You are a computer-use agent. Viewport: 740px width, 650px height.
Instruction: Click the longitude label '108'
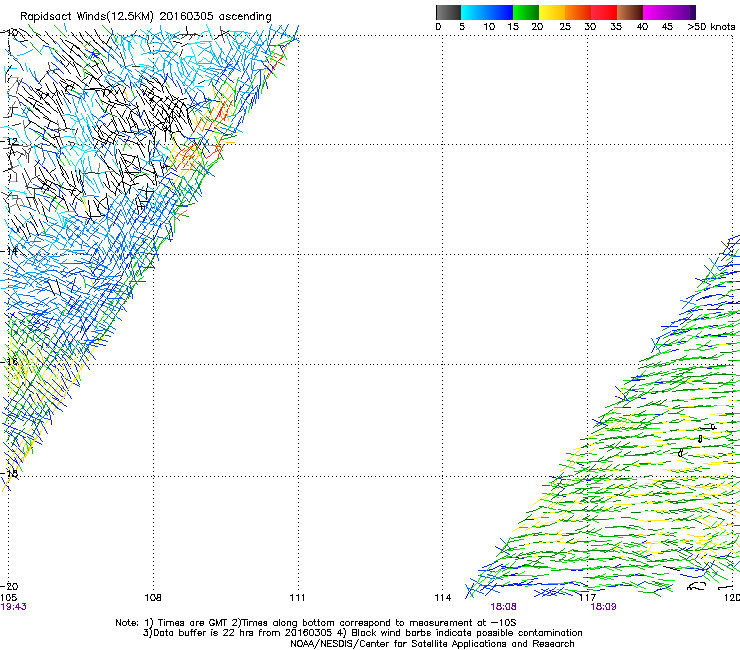click(153, 598)
